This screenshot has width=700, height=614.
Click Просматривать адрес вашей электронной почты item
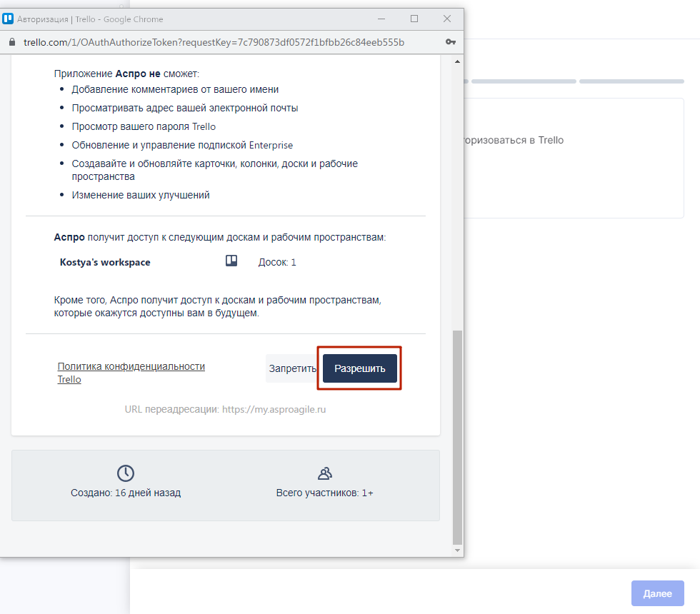point(185,108)
